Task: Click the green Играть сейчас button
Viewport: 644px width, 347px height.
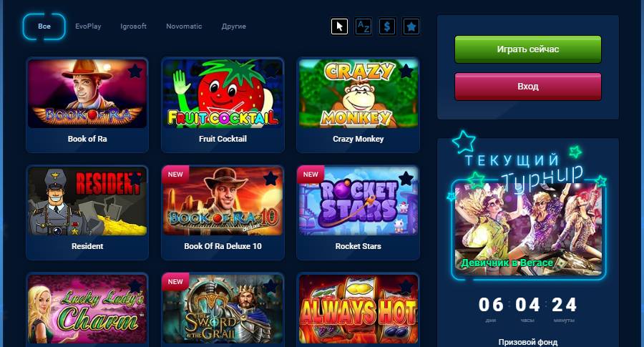Action: click(528, 49)
